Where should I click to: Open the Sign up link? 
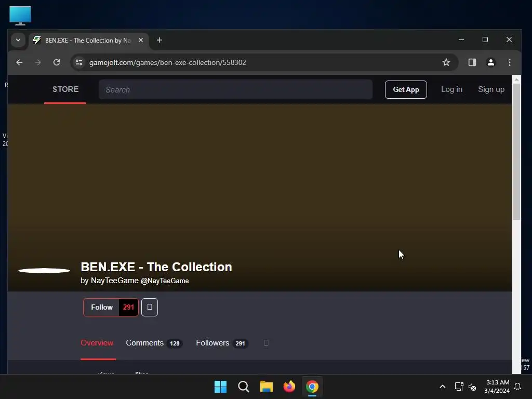[491, 89]
